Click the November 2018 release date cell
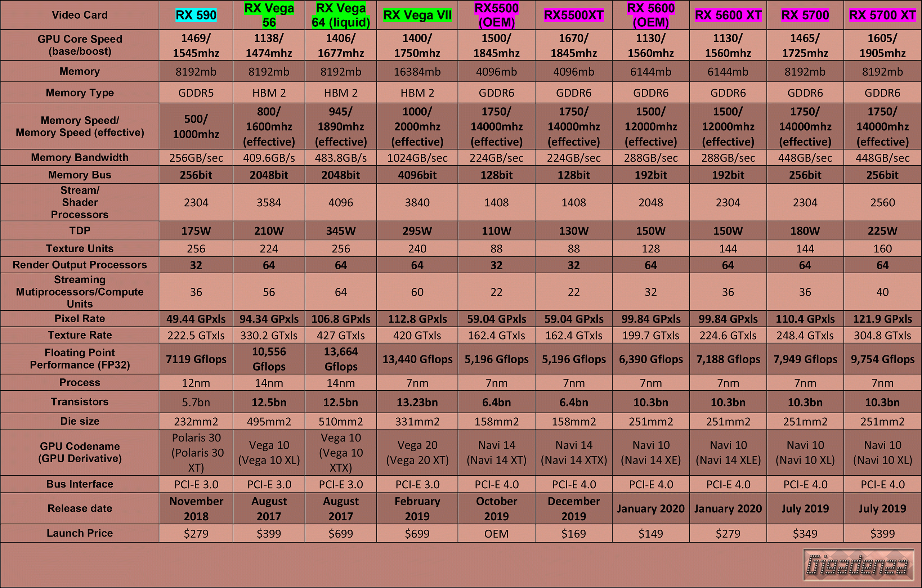 pos(196,508)
